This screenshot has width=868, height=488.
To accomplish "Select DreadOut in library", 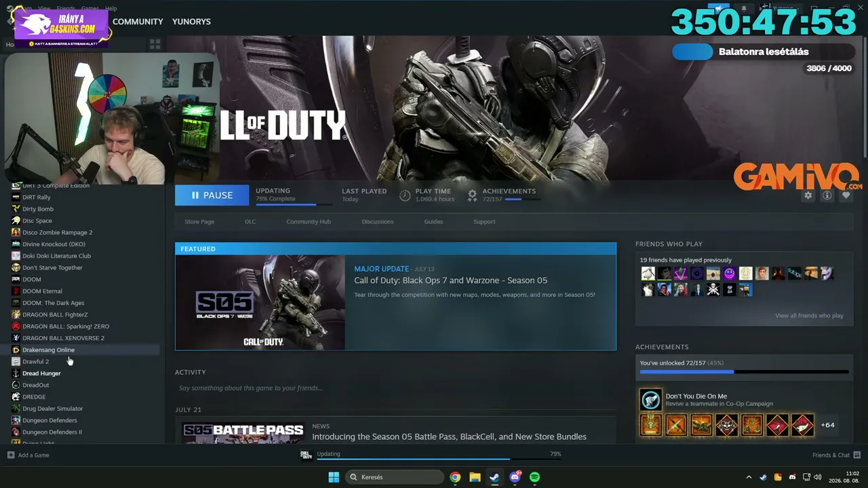I will tap(36, 385).
